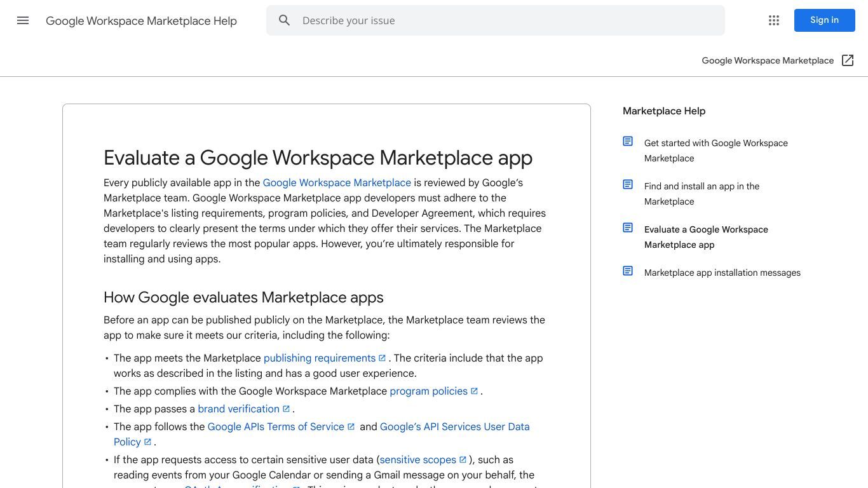Open Find and install an app article
The height and width of the screenshot is (488, 868).
(702, 194)
